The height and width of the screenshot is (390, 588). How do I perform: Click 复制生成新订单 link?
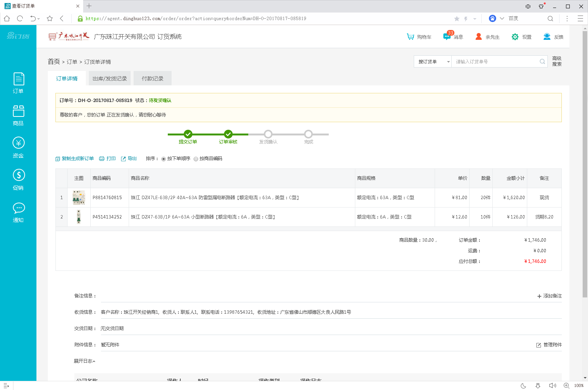tap(74, 159)
